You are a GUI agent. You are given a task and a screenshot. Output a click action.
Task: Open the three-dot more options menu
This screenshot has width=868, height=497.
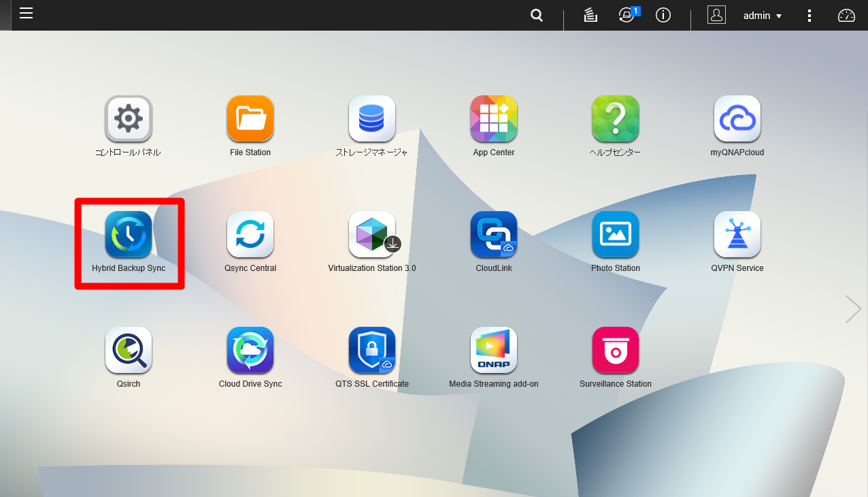tap(809, 16)
